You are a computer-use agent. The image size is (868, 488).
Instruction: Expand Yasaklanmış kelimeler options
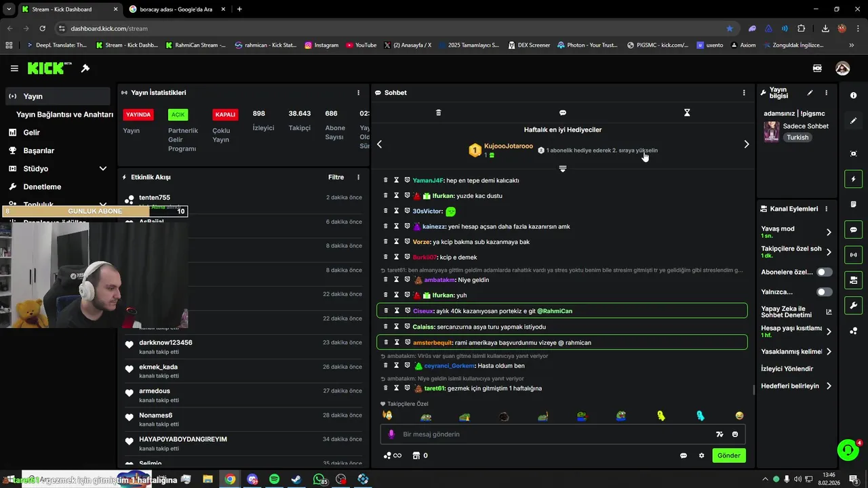829,352
